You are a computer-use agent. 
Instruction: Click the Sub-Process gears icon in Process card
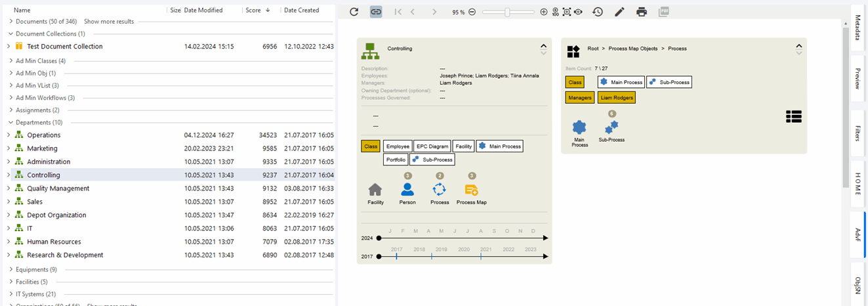(611, 127)
